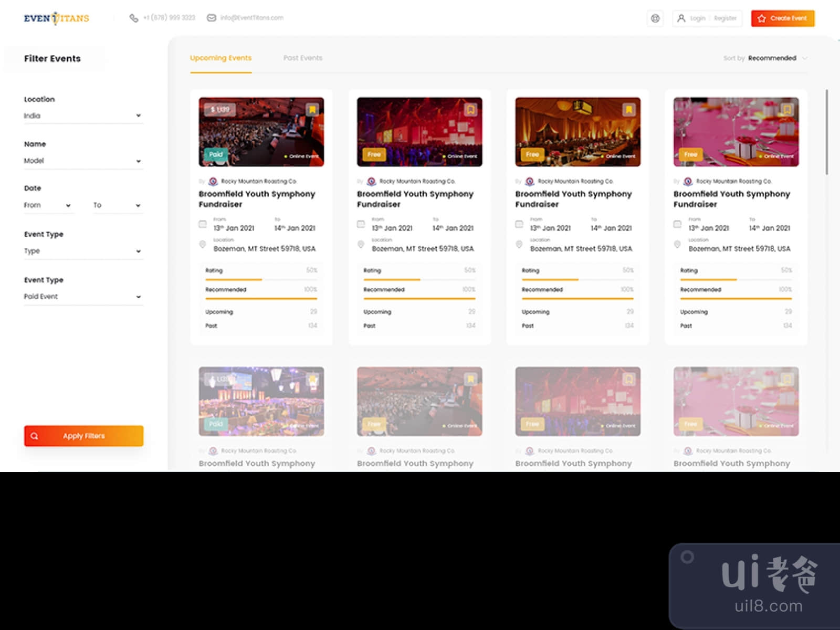
Task: Click the calendar icon on first event card
Action: tap(203, 224)
